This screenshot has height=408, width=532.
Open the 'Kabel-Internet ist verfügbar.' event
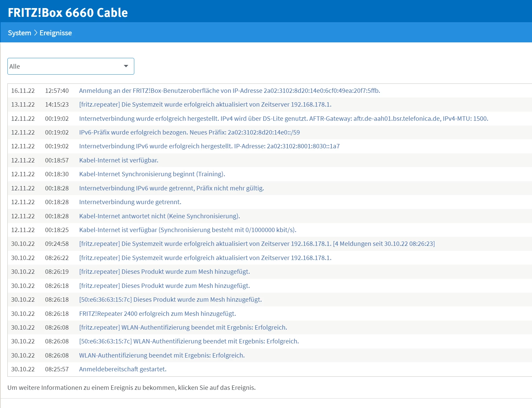pyautogui.click(x=119, y=160)
